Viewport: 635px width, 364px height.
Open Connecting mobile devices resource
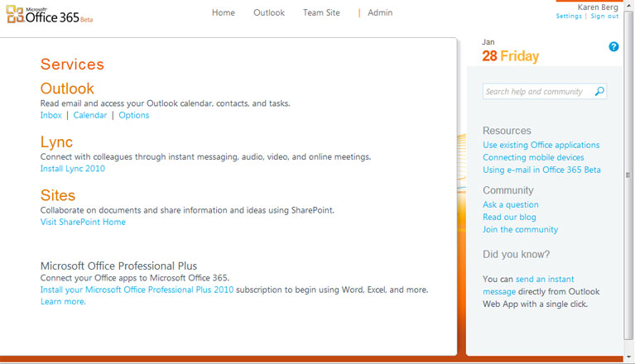533,158
